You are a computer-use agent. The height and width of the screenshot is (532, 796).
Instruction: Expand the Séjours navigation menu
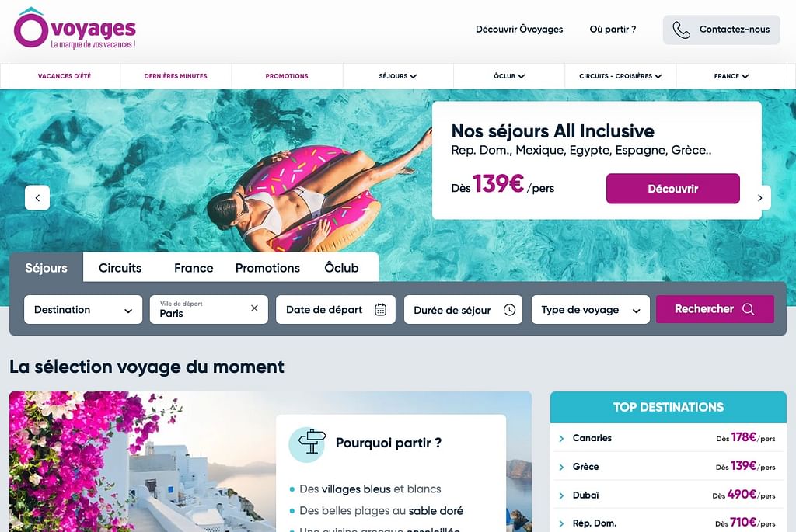(x=398, y=76)
